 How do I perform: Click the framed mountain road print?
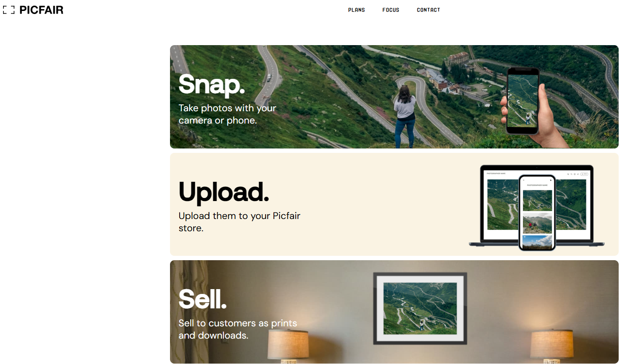420,308
